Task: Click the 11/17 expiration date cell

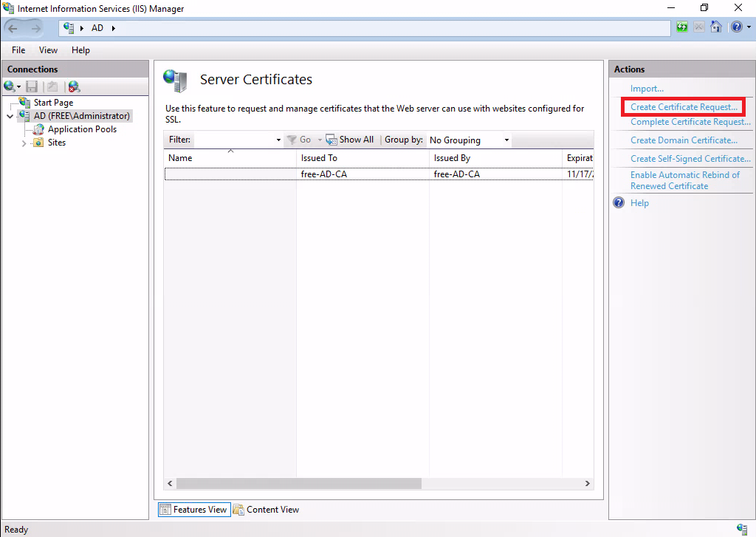Action: [x=580, y=174]
